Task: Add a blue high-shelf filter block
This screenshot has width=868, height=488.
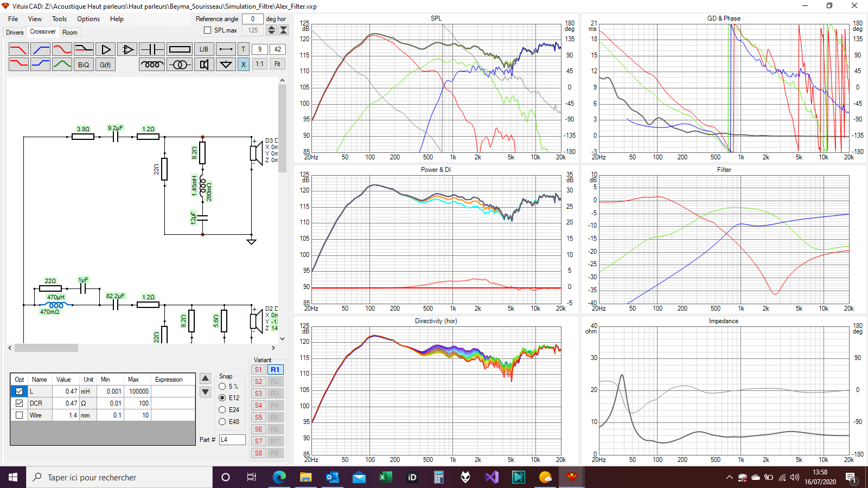Action: pos(41,65)
